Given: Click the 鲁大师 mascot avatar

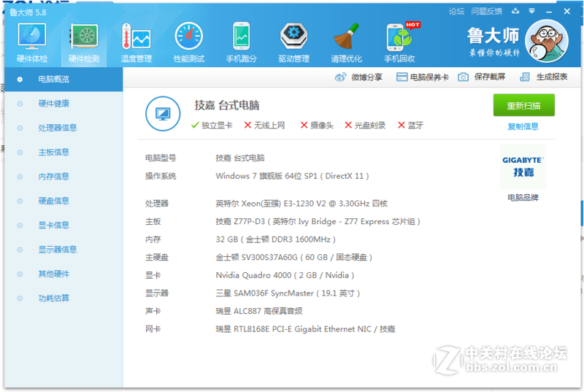Looking at the screenshot, I should tap(546, 41).
